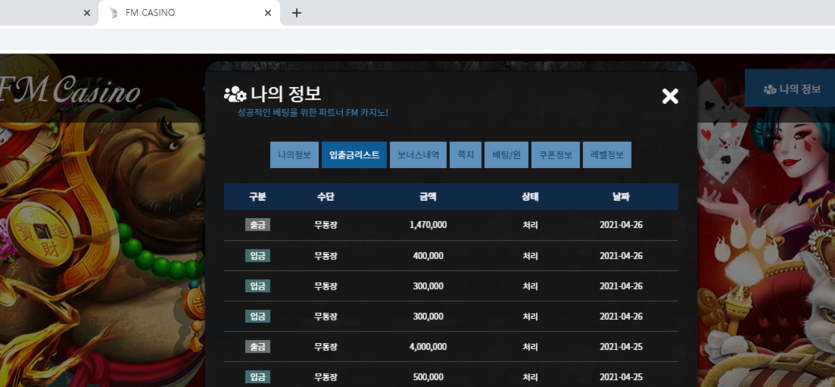Switch to the 보너스내역 tab

click(x=418, y=155)
